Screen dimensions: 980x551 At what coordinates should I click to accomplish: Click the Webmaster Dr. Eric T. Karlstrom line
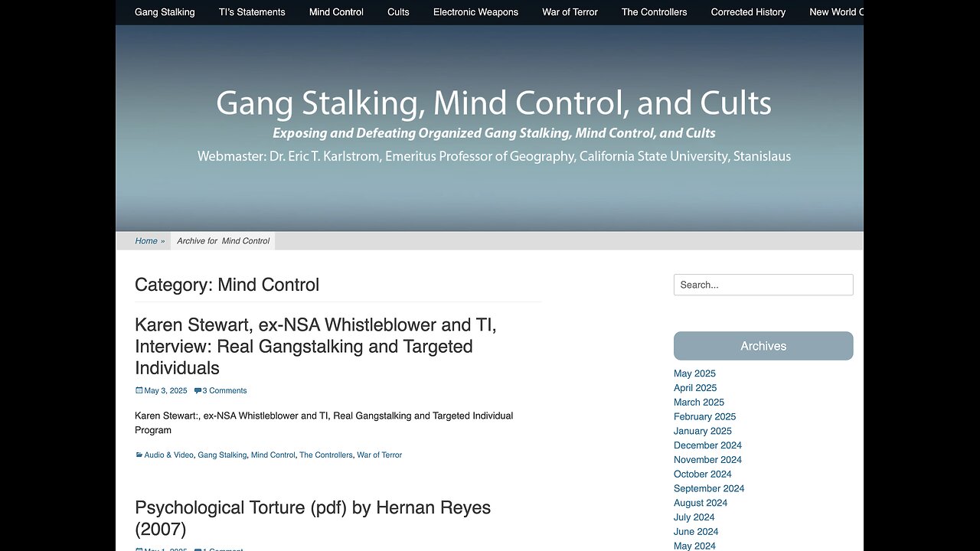pos(494,156)
